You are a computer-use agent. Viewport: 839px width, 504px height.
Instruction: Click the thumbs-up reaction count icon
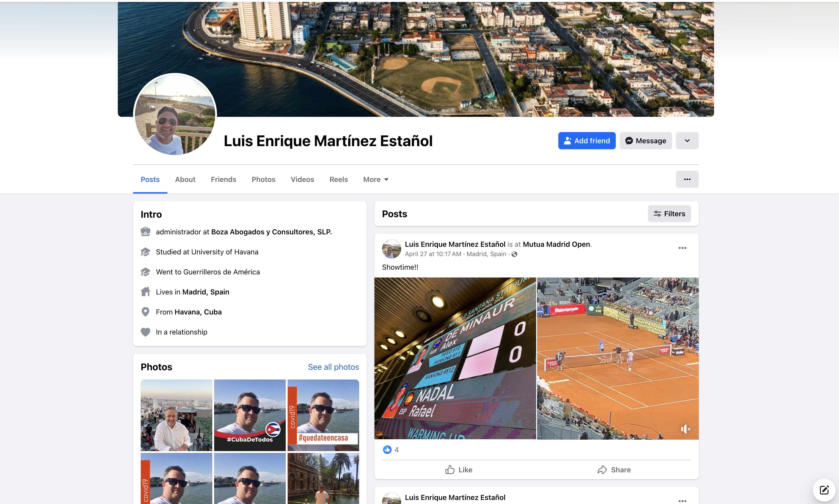pos(387,450)
